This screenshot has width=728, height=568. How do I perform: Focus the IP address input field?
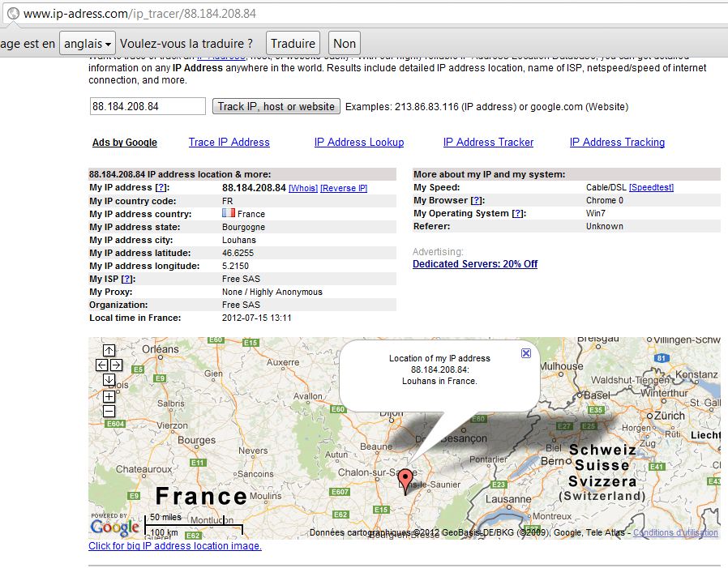pos(148,106)
